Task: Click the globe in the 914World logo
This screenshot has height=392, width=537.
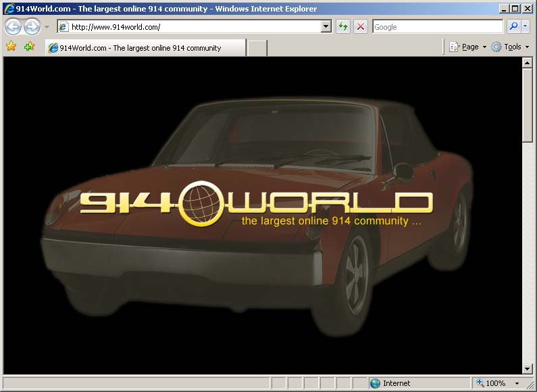Action: click(201, 204)
